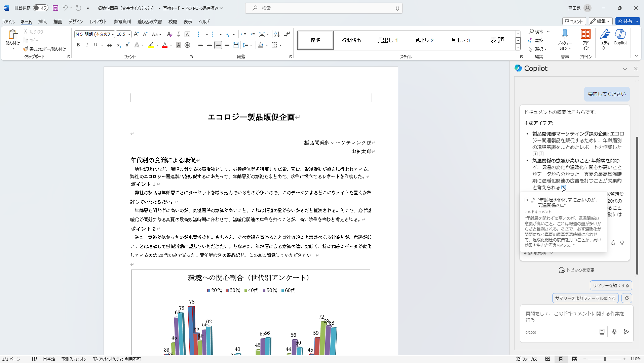Apply the 見出し 1 style
This screenshot has width=644, height=363.
tap(388, 40)
